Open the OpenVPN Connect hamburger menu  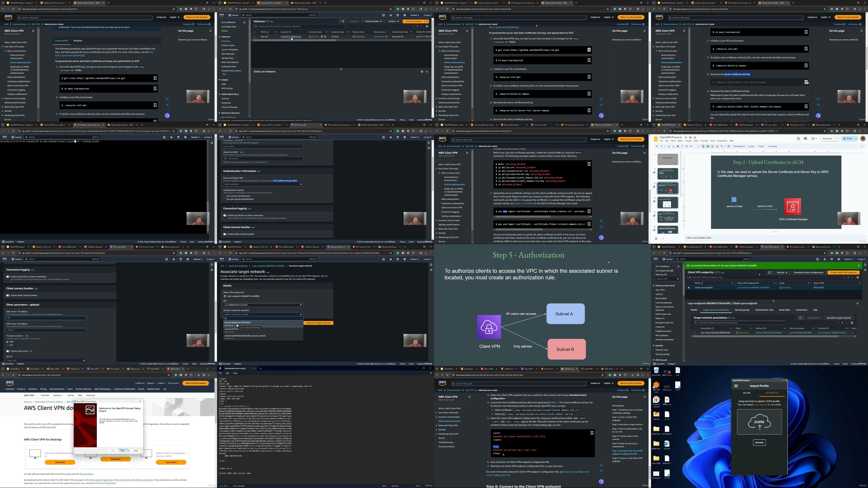736,386
